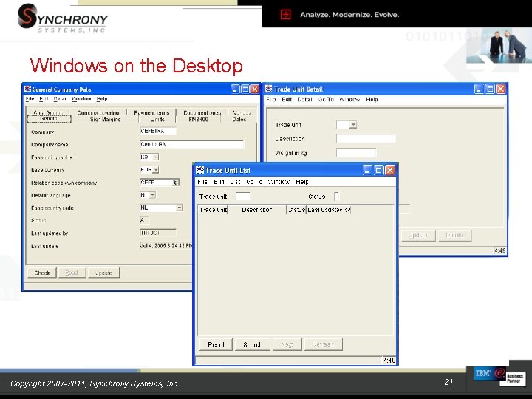Switch to FM3400 tab
The height and width of the screenshot is (399, 532).
[199, 120]
